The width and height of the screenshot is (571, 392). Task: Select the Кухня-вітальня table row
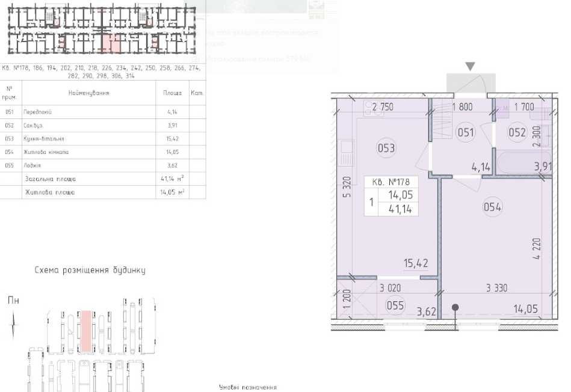click(x=103, y=139)
